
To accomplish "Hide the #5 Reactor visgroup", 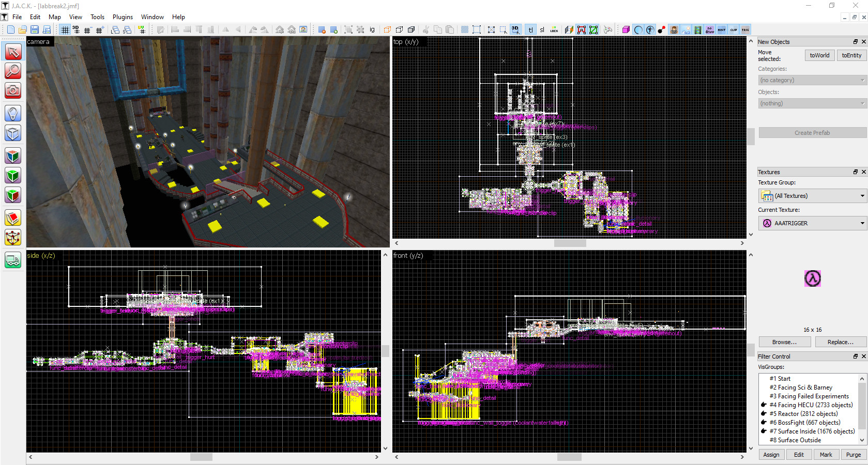I will tap(764, 414).
